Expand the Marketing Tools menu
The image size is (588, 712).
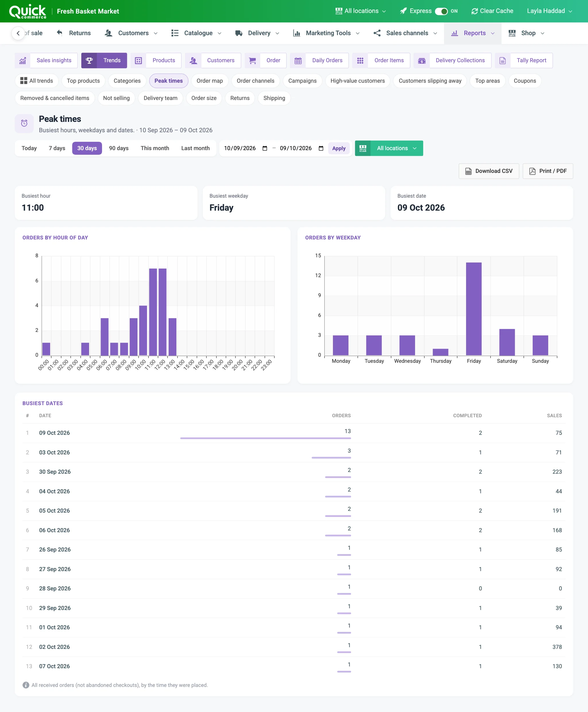[326, 33]
